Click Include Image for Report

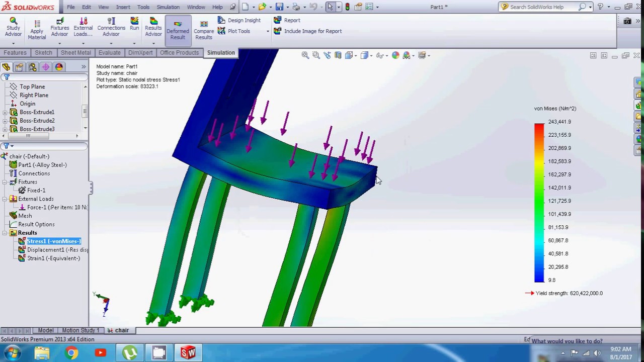click(307, 31)
